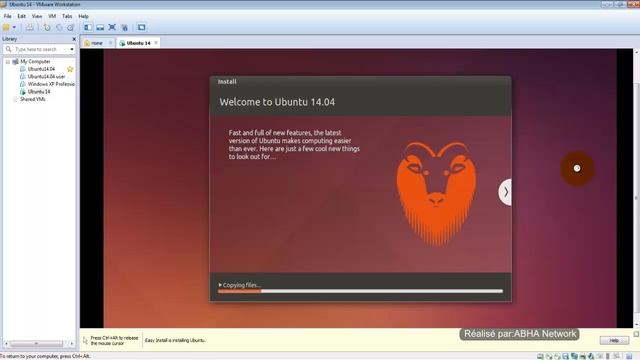Click the Welcome to Ubuntu 14.04 heading
Image resolution: width=640 pixels, height=360 pixels.
pyautogui.click(x=277, y=102)
